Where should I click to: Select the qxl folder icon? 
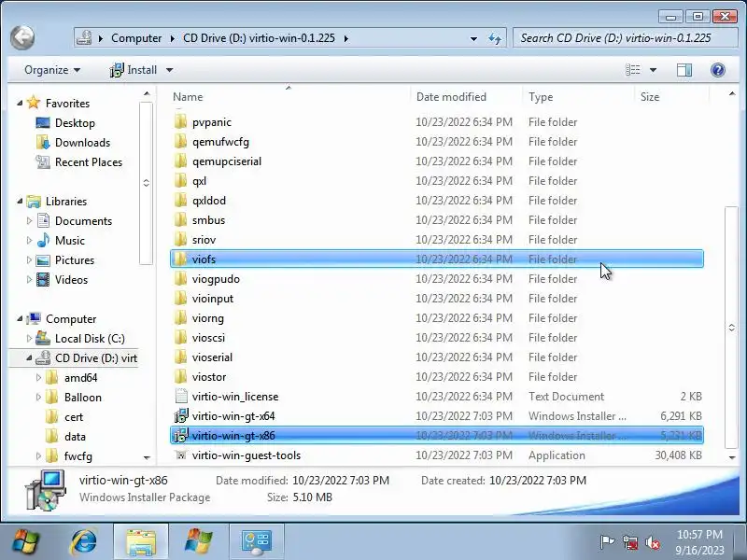(x=180, y=180)
